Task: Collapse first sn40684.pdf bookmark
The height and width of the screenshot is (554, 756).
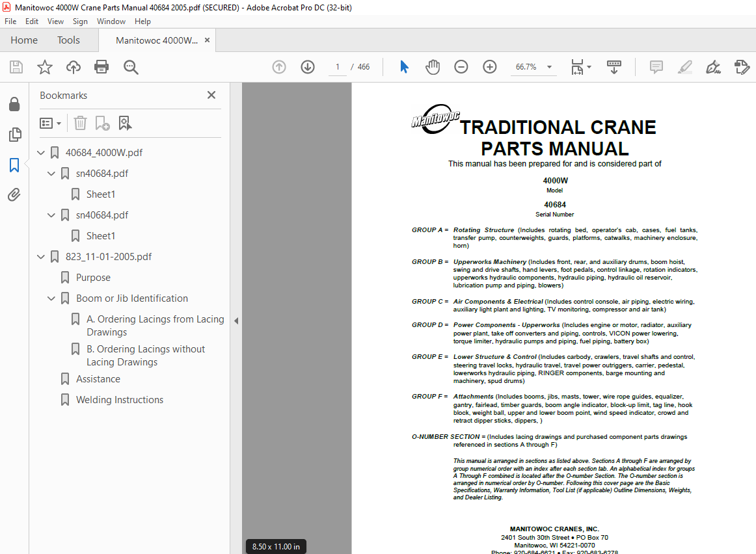Action: coord(51,174)
